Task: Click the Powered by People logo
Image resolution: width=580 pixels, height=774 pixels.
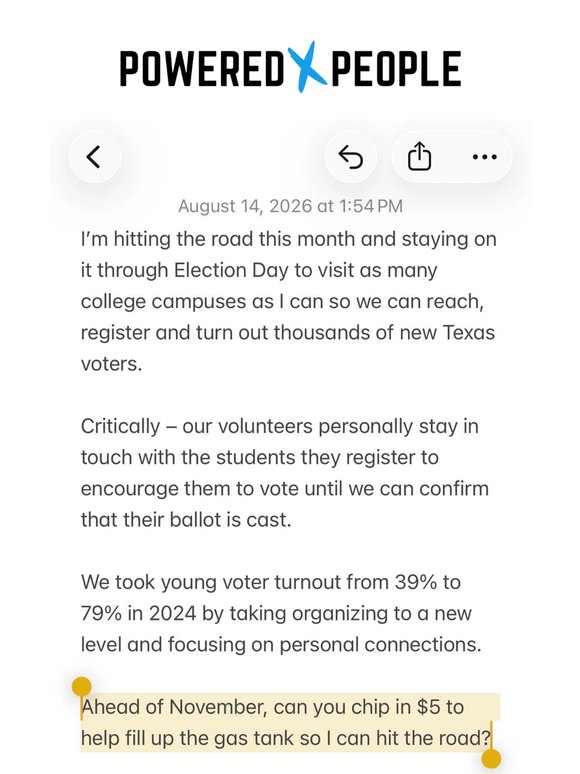Action: (x=290, y=68)
